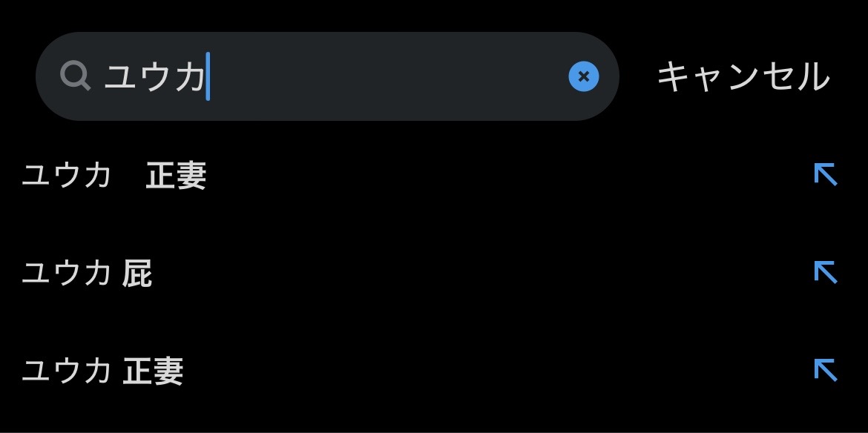Image resolution: width=868 pixels, height=433 pixels.
Task: Open the bottom "ユウカ 正妻" suggestion
Action: [103, 371]
